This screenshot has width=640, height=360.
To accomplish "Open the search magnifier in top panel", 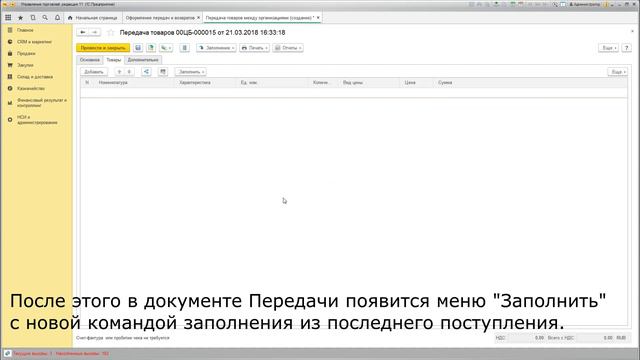I will coord(45,18).
